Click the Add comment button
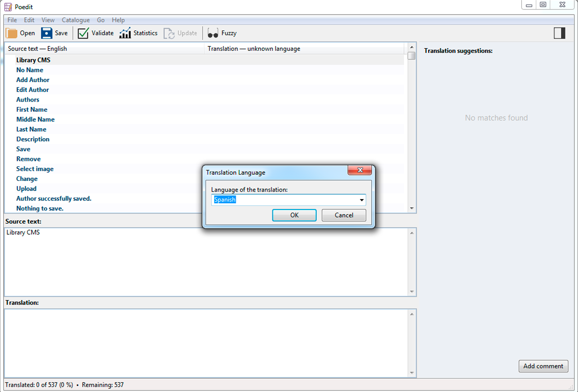Image resolution: width=578 pixels, height=392 pixels. (x=543, y=366)
